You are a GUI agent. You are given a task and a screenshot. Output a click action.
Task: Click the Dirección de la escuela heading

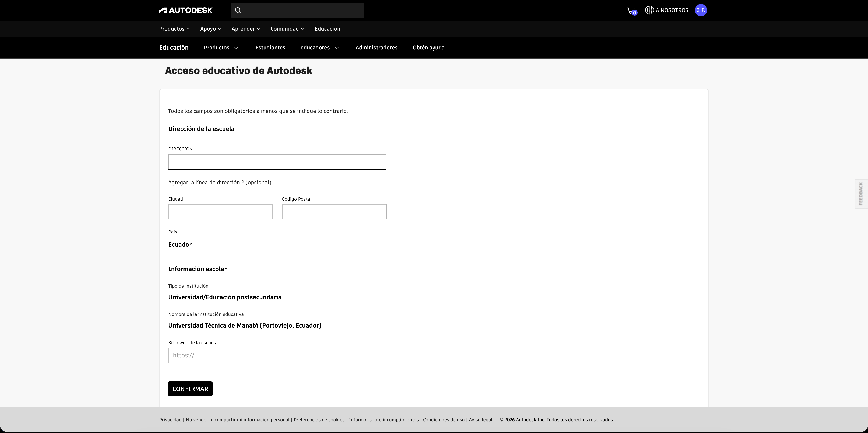point(201,129)
